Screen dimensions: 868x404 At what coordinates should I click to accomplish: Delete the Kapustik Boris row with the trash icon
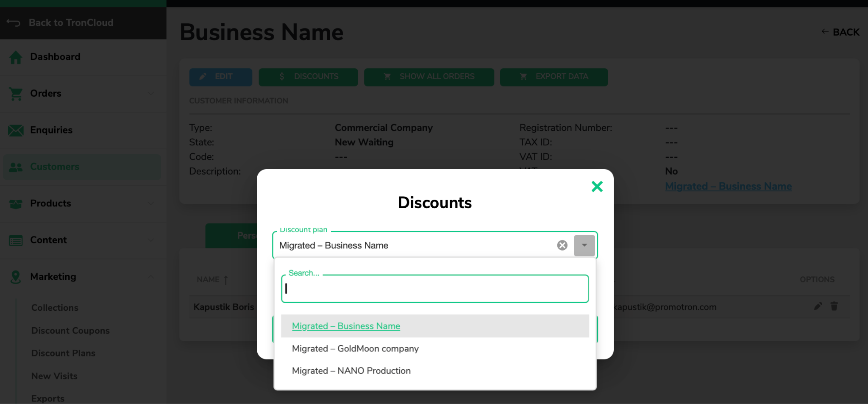(834, 306)
